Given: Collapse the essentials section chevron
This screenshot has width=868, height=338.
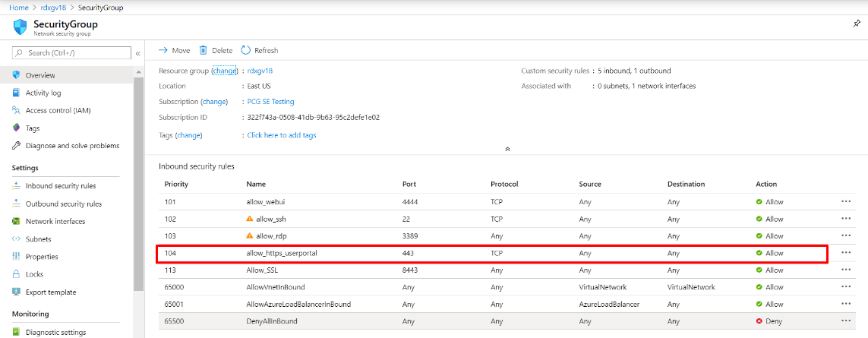Looking at the screenshot, I should [507, 150].
